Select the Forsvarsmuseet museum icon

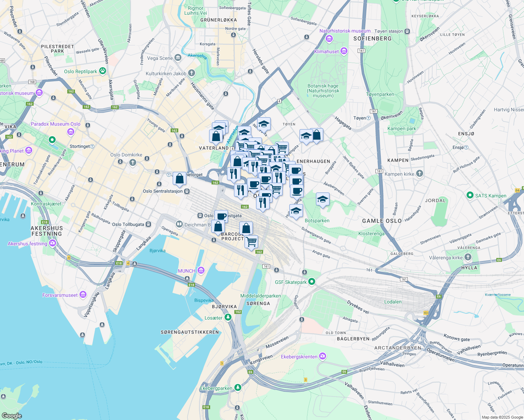pyautogui.click(x=83, y=295)
